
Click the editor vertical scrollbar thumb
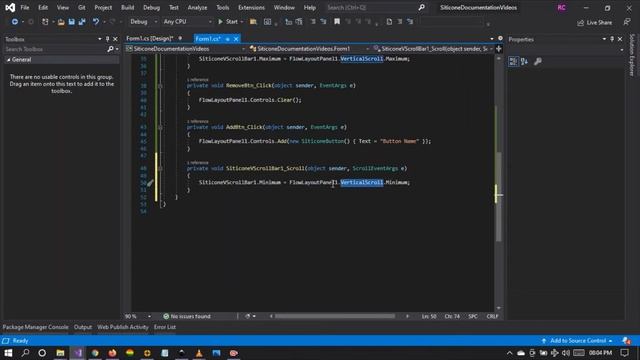(x=498, y=197)
